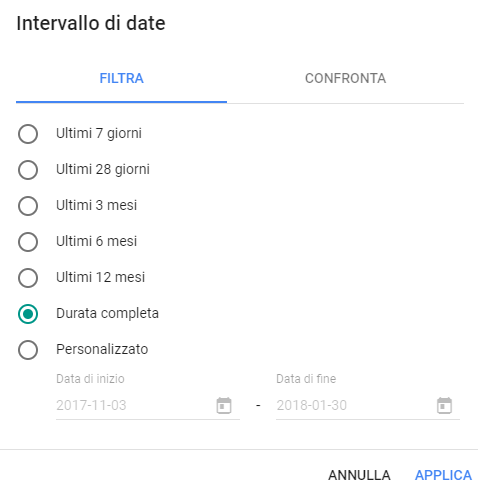
Task: Click the Durata completa label text
Action: click(x=107, y=313)
